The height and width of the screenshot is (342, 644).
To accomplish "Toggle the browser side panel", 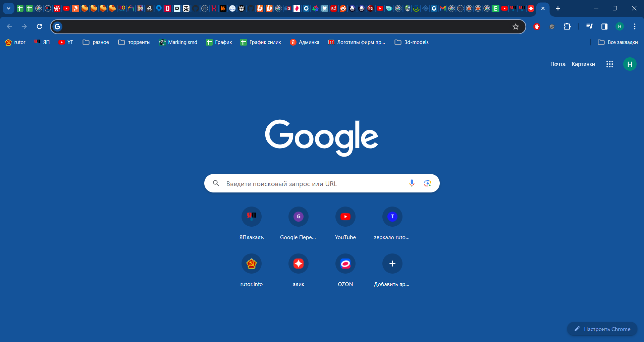I will [604, 26].
